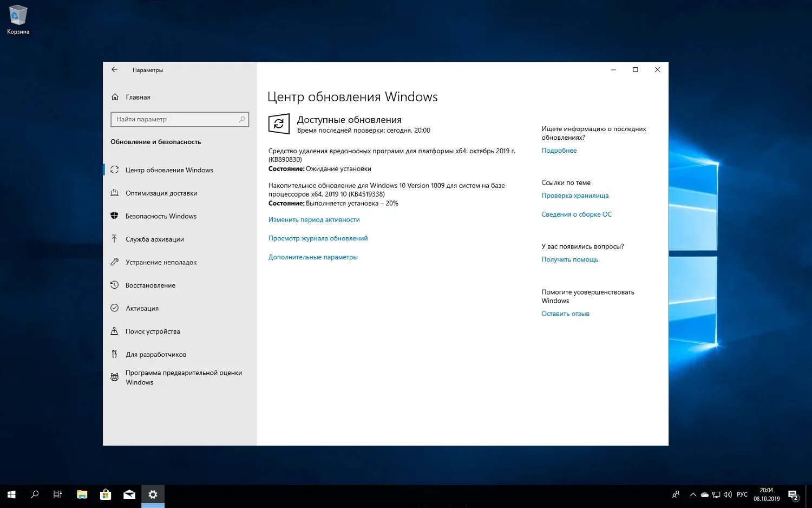Click the refresh icon next to Доступные обновления

[279, 124]
